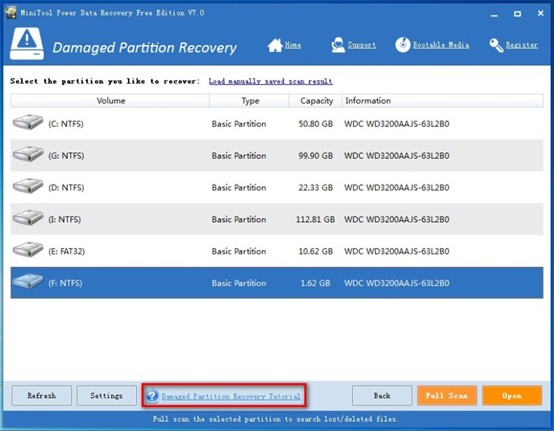
Task: Open the Register link
Action: (522, 45)
